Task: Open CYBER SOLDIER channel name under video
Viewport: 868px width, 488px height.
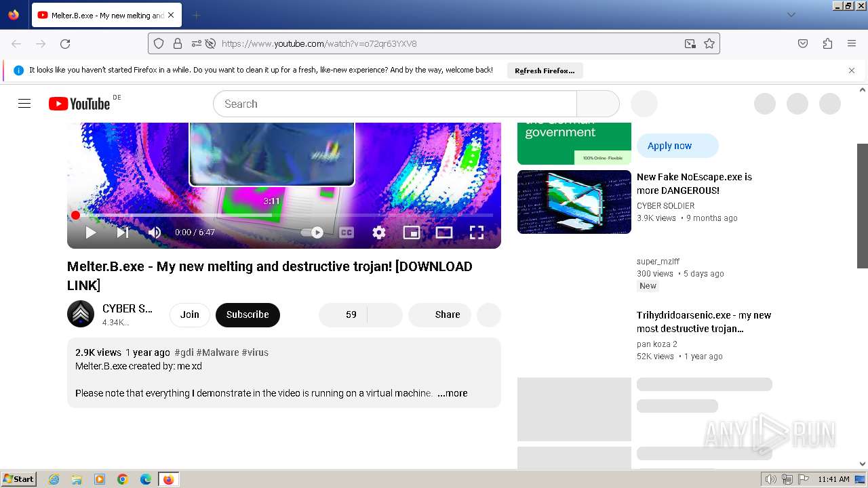Action: pyautogui.click(x=127, y=308)
